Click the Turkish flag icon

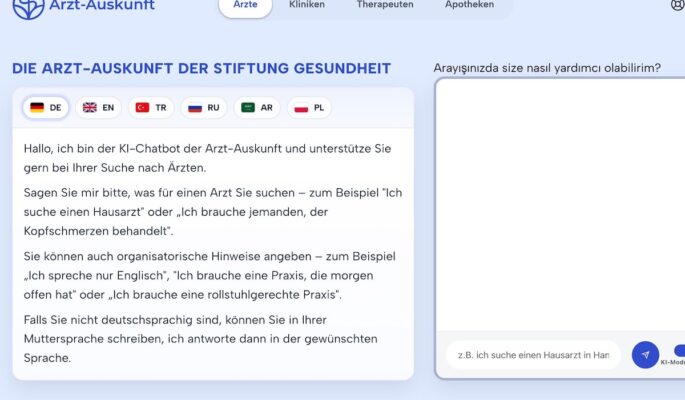click(x=142, y=107)
